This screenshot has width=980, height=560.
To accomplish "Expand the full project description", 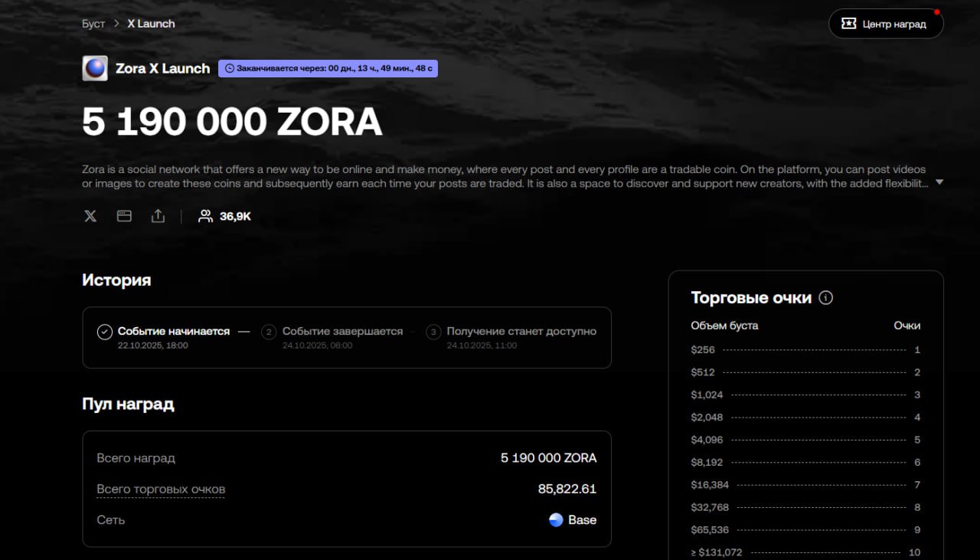I will coord(939,182).
